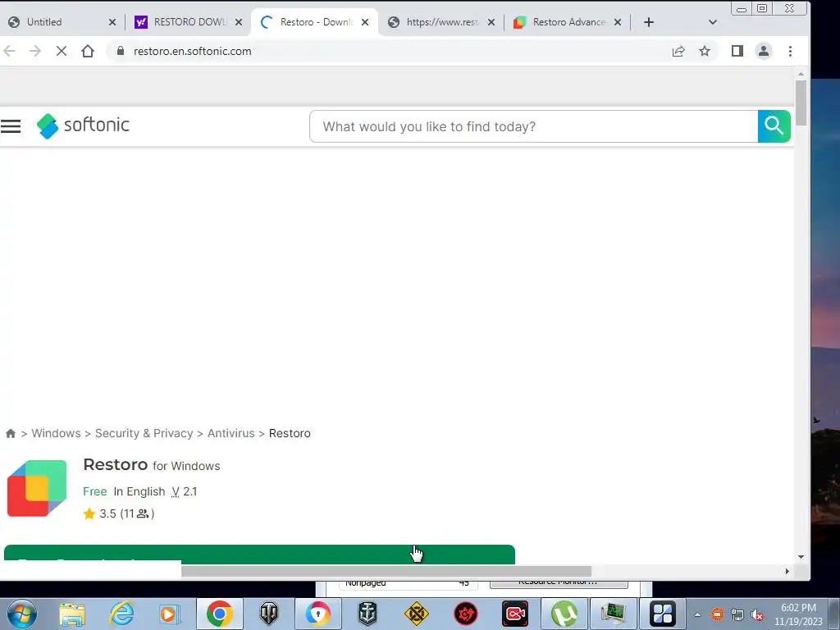Open Chrome's three-dot menu

point(790,51)
